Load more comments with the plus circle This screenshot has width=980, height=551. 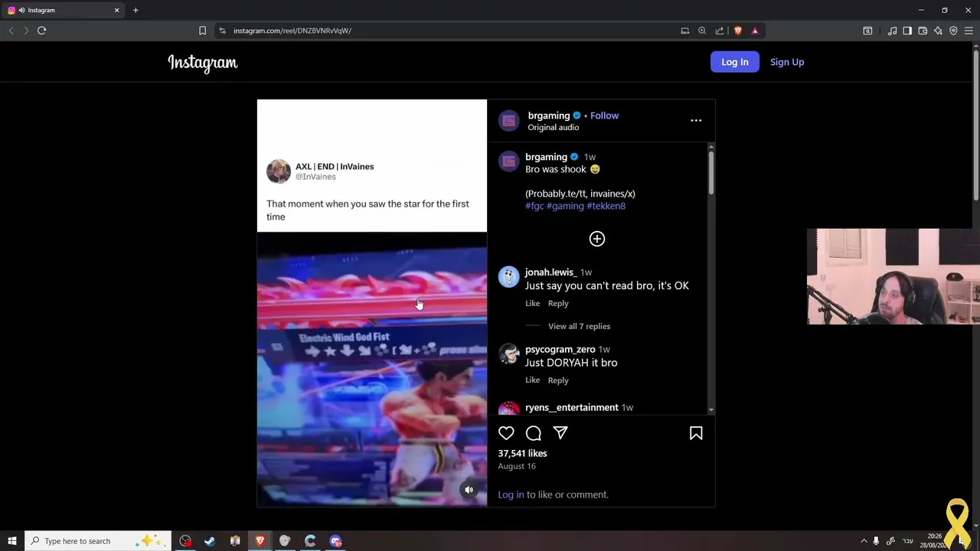pos(597,239)
